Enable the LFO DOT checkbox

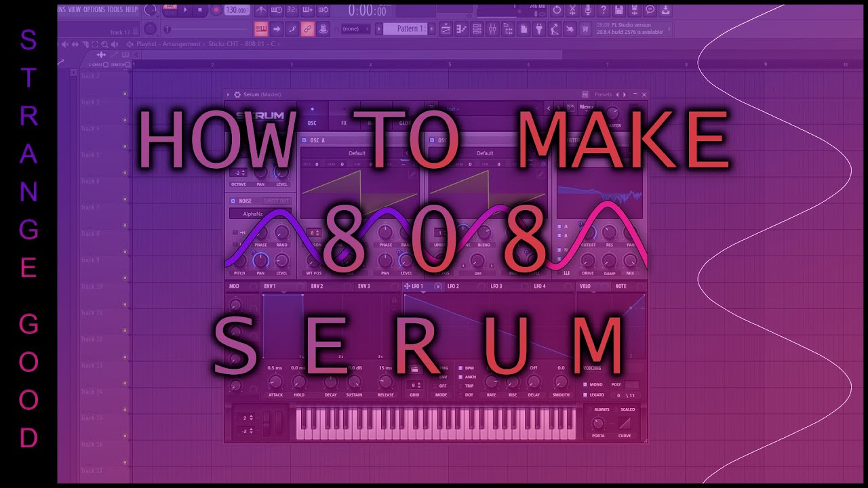(460, 394)
